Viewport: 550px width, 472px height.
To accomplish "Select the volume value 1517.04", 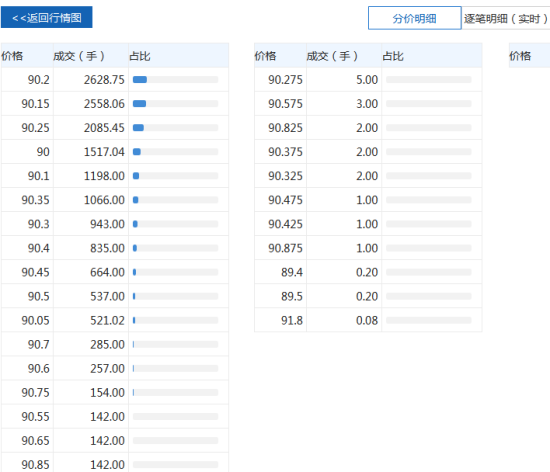I will pyautogui.click(x=104, y=152).
